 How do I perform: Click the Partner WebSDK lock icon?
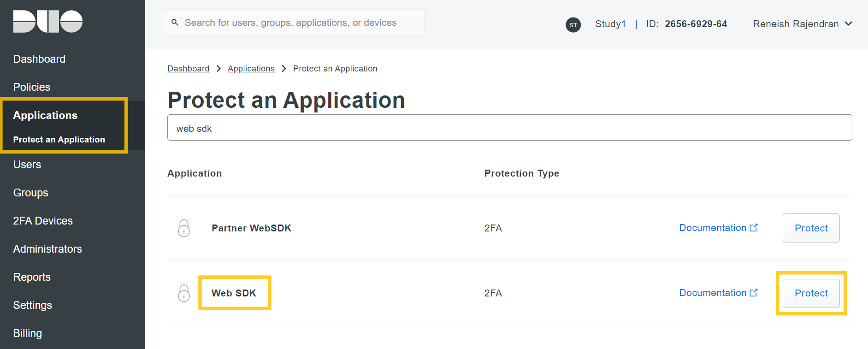pyautogui.click(x=184, y=228)
